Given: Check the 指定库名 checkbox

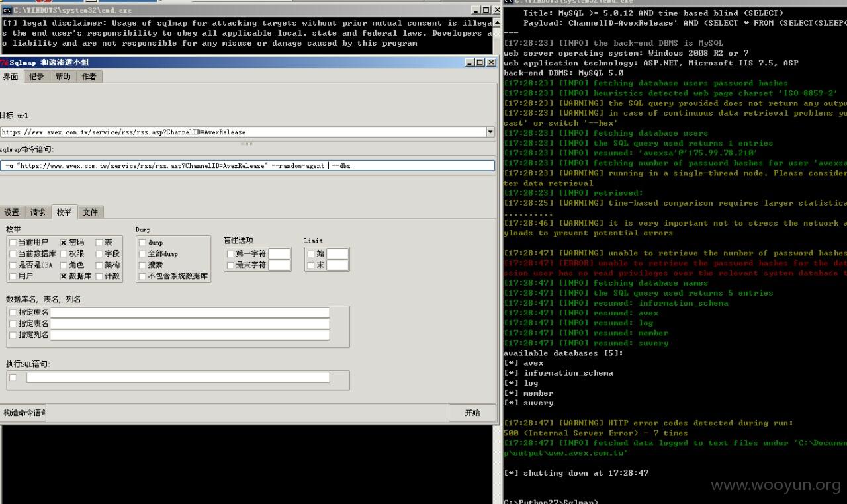Looking at the screenshot, I should [x=13, y=312].
